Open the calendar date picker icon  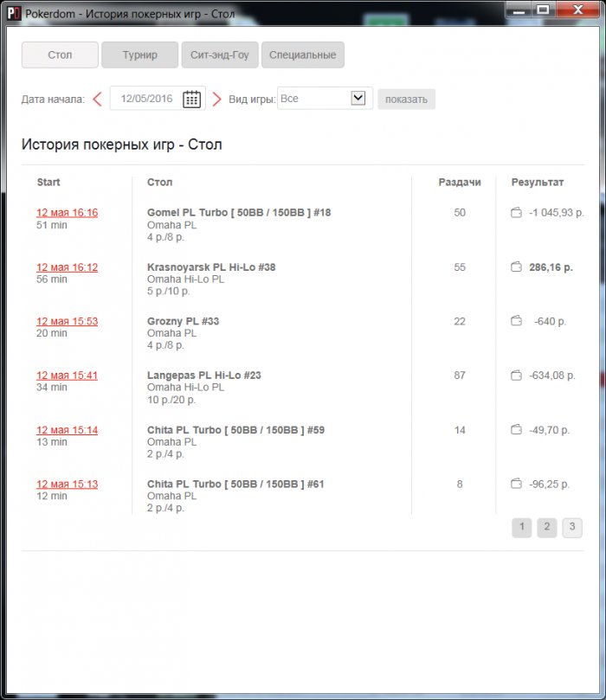point(191,100)
